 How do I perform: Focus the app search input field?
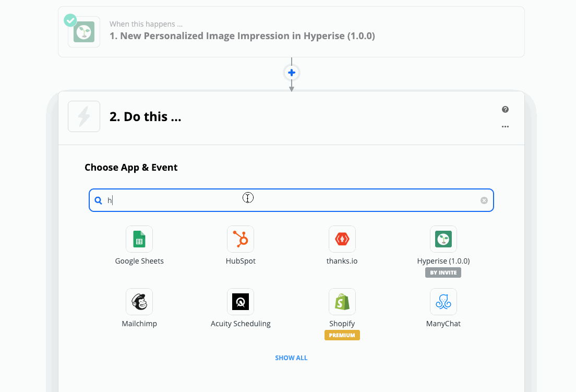tap(291, 200)
